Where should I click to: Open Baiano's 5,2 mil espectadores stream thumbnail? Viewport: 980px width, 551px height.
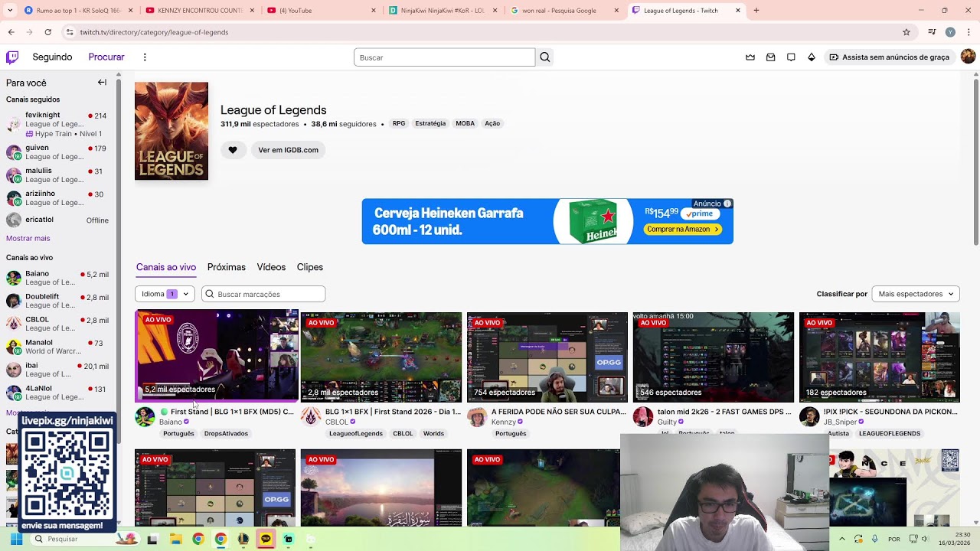(x=217, y=355)
